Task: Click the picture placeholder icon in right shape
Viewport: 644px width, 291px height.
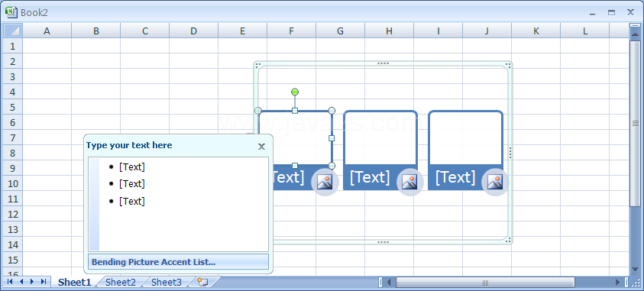Action: click(495, 182)
